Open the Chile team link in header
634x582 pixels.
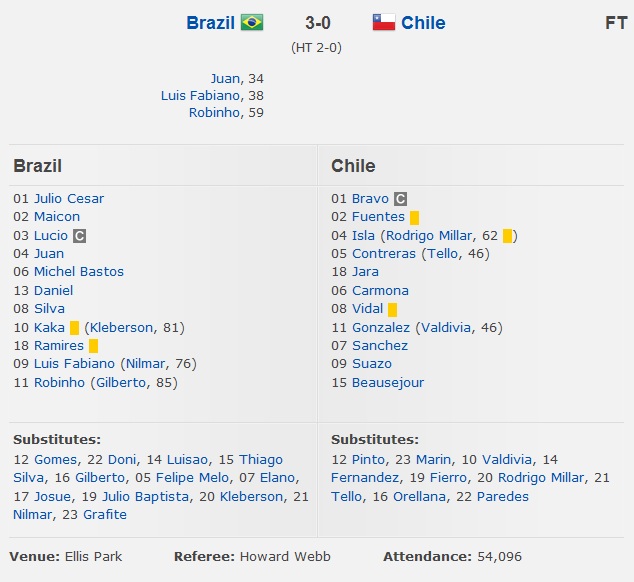point(423,22)
